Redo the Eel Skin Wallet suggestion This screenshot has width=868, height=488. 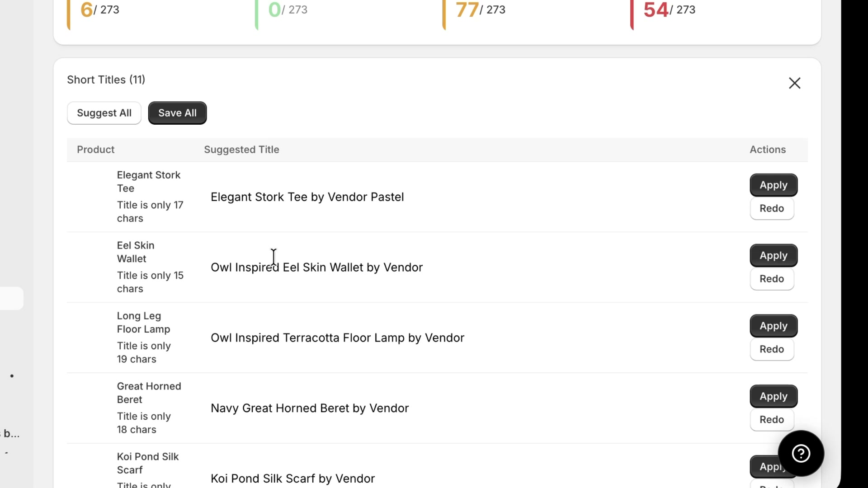772,279
